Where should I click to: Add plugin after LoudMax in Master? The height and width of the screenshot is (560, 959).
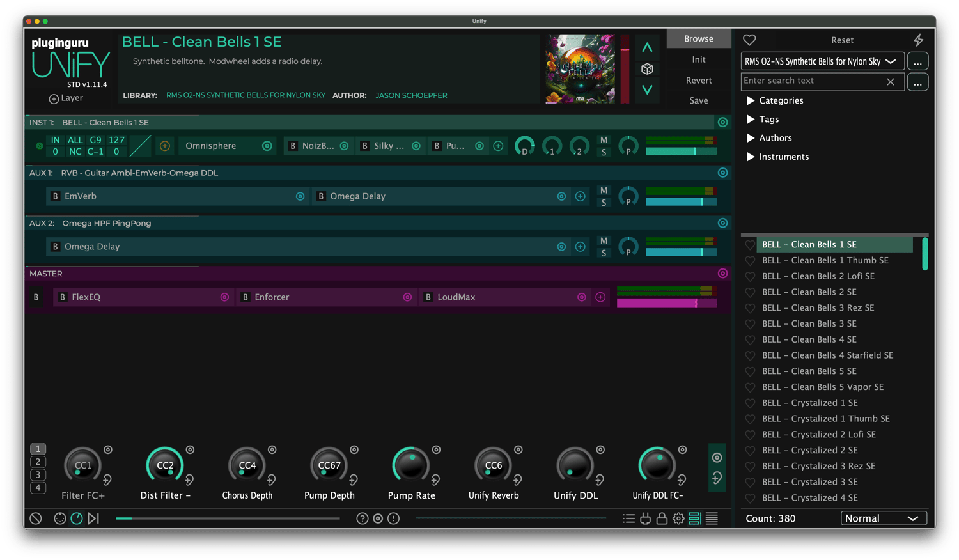click(x=600, y=297)
